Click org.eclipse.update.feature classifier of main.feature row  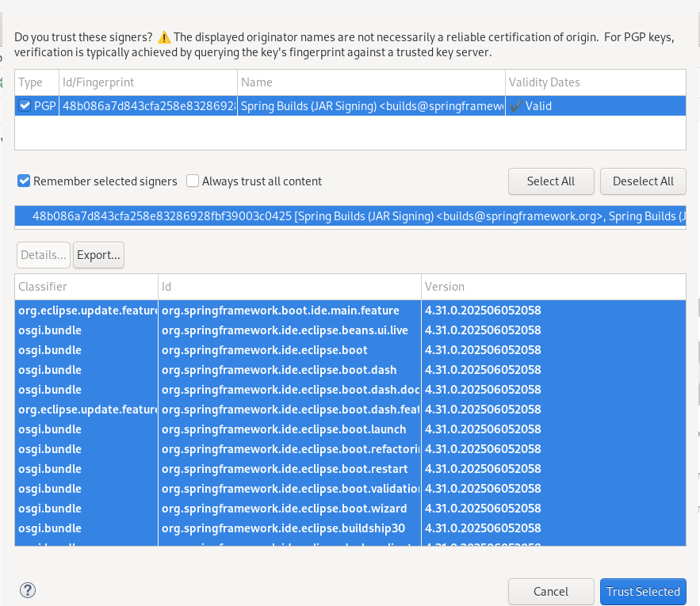click(87, 311)
